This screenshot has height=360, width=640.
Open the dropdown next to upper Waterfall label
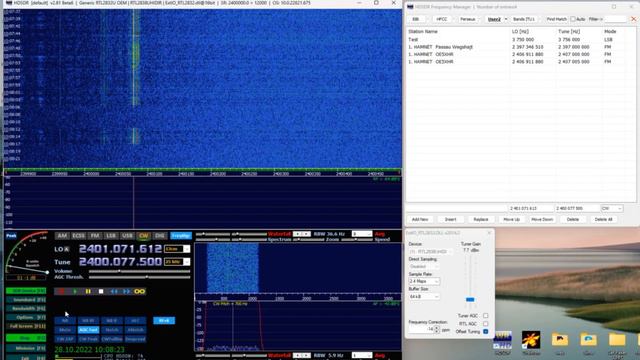[x=302, y=234]
